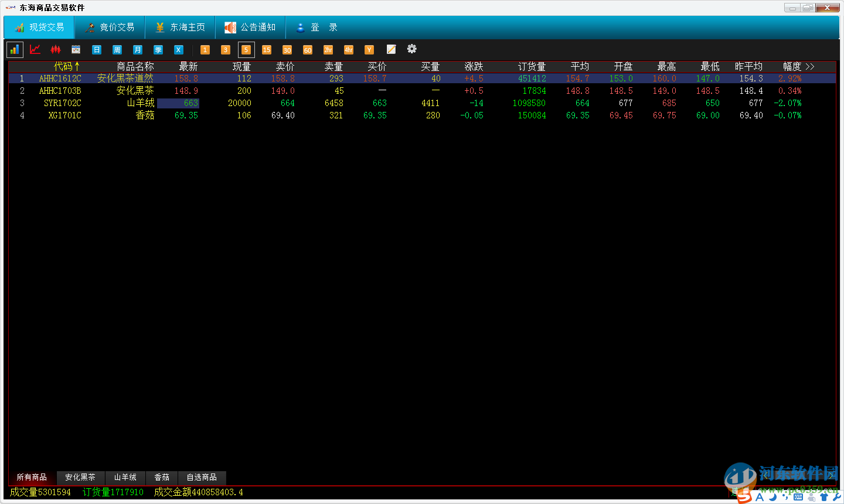Select the 自选商品 bottom tab
844x504 pixels.
click(202, 478)
